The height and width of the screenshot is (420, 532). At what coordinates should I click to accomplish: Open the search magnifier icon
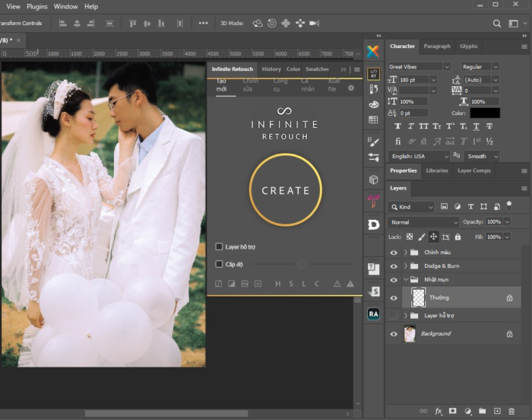click(x=497, y=24)
